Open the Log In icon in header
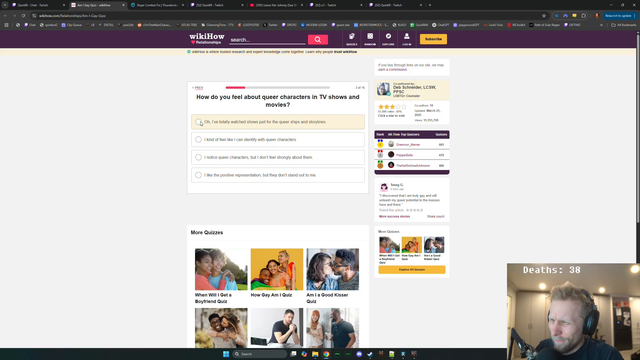The width and height of the screenshot is (640, 360). [407, 39]
